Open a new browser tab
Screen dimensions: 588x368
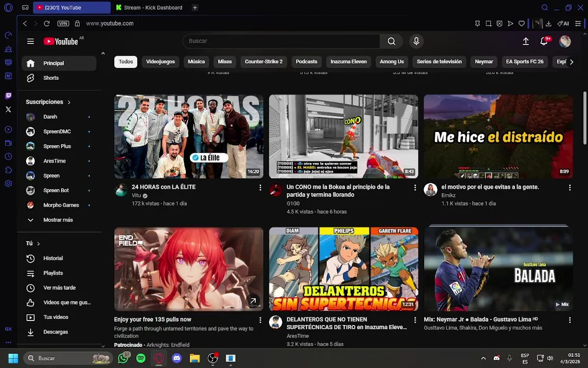[194, 8]
